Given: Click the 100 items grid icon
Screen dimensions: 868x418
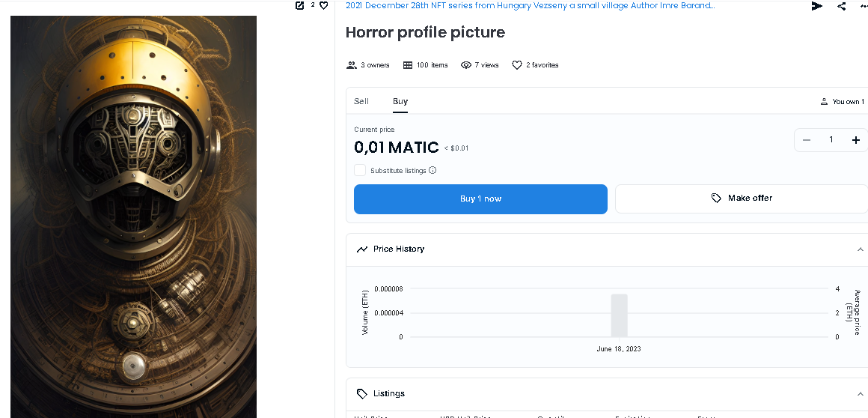Looking at the screenshot, I should pos(408,65).
